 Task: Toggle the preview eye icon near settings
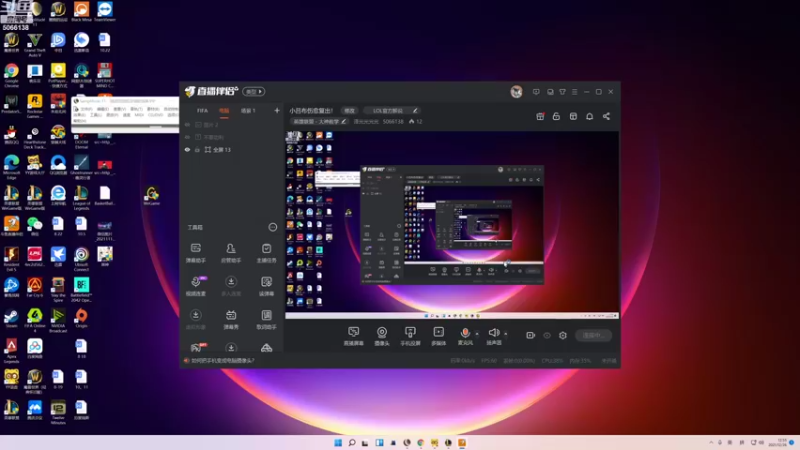click(x=547, y=335)
